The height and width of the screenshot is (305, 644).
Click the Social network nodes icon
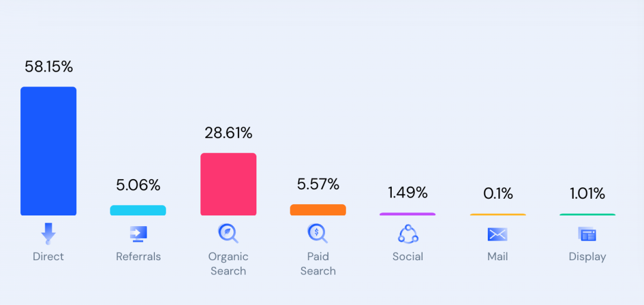coord(408,233)
